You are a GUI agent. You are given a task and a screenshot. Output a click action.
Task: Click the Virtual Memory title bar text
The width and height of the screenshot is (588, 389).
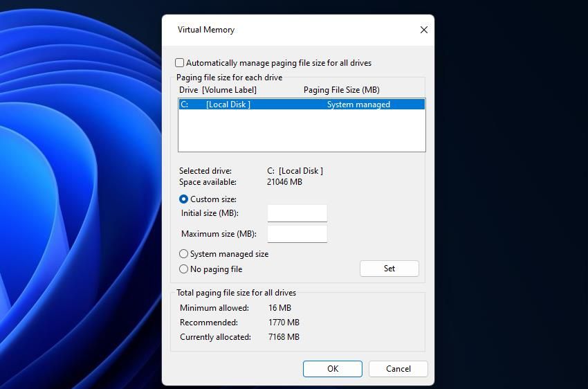tap(206, 30)
